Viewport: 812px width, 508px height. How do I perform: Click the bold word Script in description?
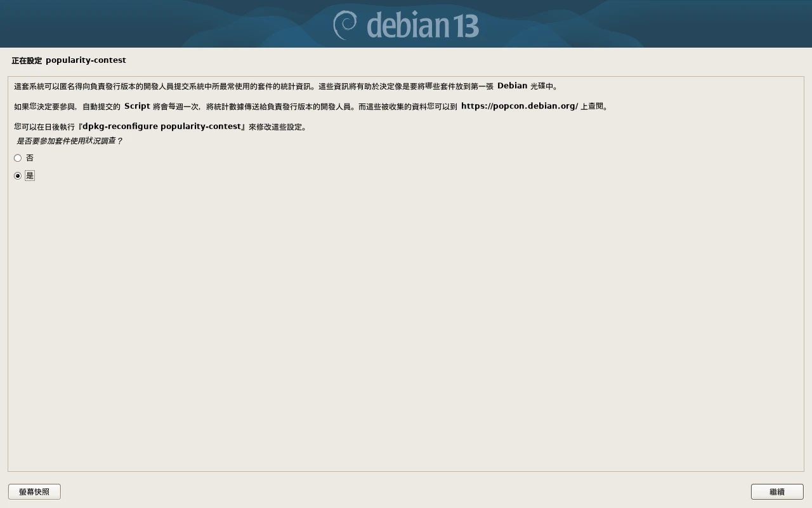(137, 106)
